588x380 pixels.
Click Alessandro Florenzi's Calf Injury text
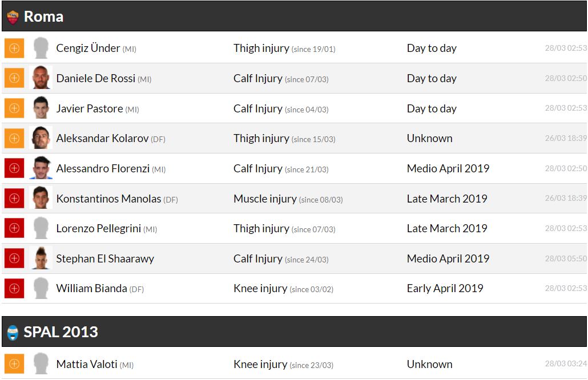[x=257, y=168]
